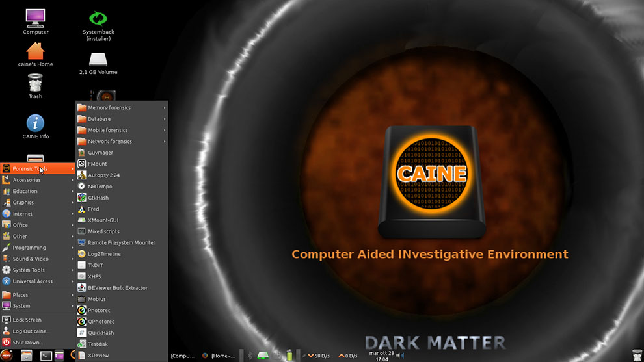Open the Other menu category

click(38, 237)
